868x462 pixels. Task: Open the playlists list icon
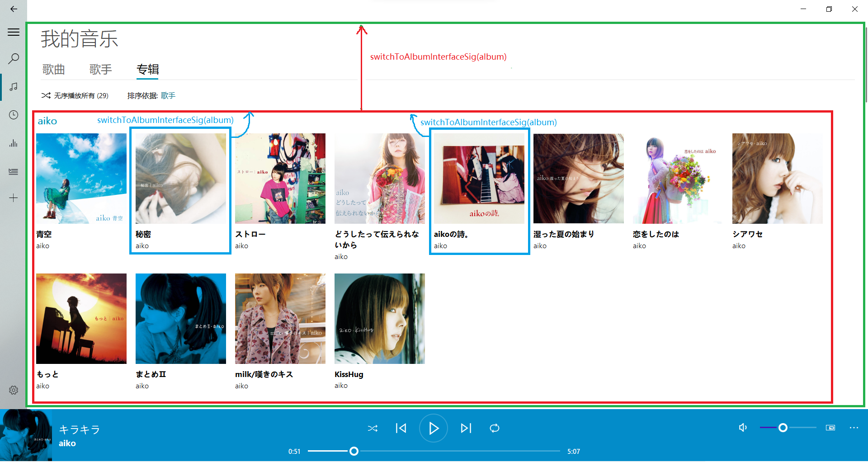click(x=14, y=172)
